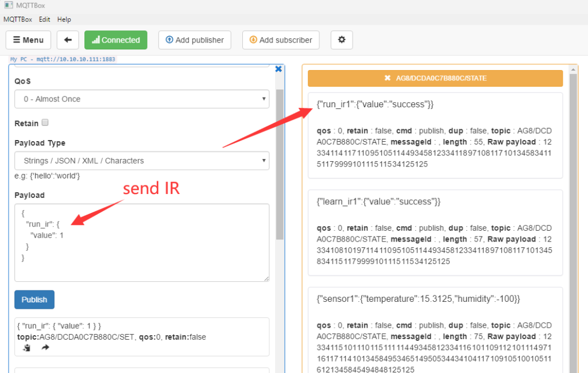Open the Edit menu

(x=45, y=20)
